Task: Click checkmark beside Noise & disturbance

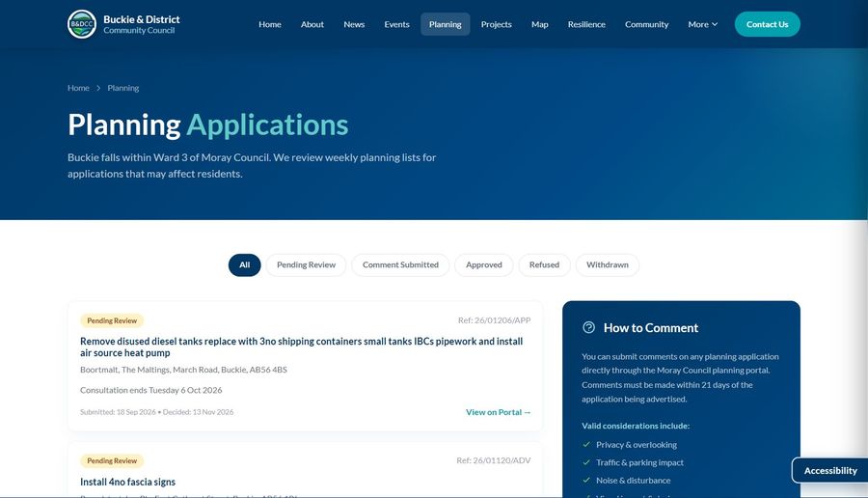Action: click(586, 480)
